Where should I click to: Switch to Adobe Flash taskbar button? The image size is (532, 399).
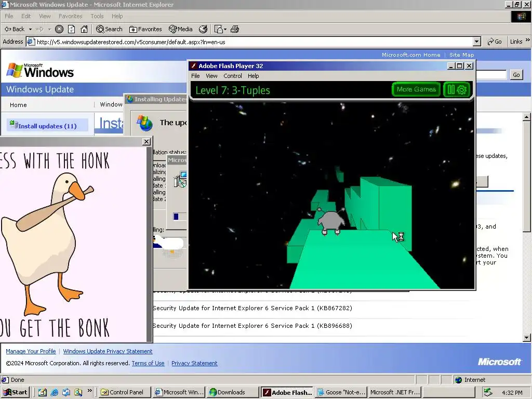tap(287, 392)
